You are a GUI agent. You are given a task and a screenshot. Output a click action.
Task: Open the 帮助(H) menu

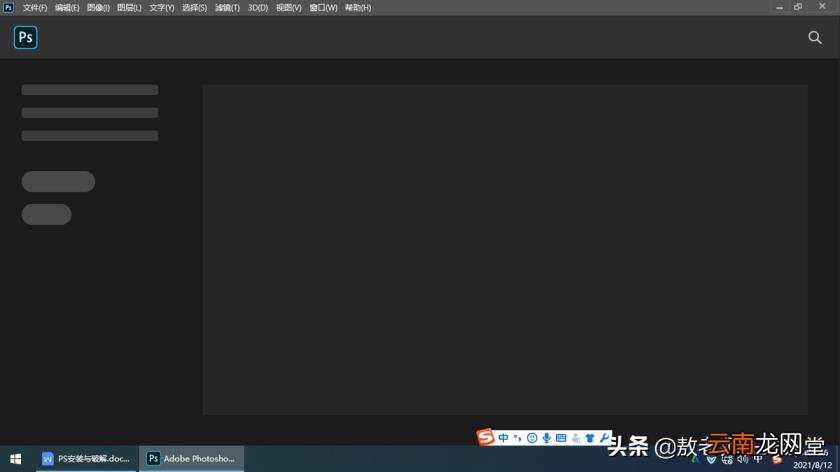click(358, 8)
